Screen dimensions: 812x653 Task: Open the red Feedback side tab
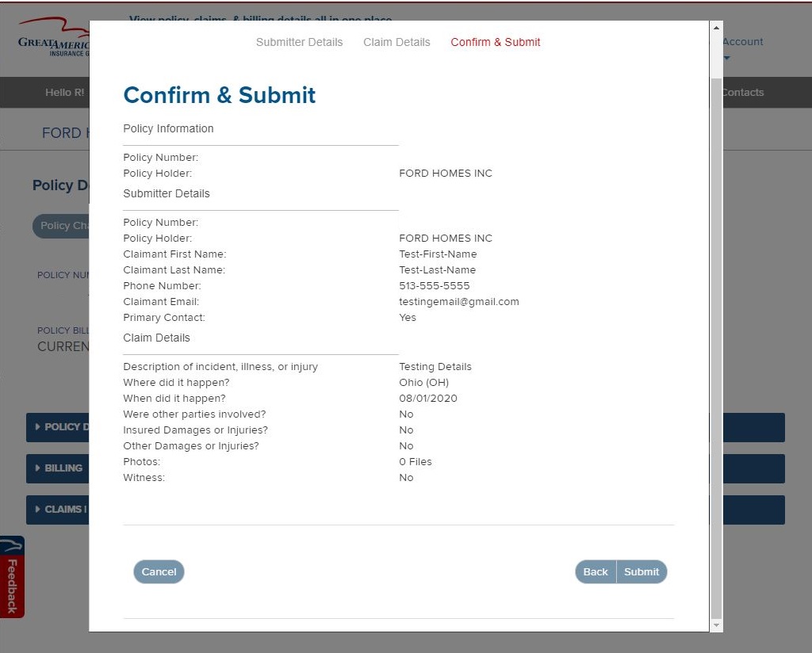[12, 577]
